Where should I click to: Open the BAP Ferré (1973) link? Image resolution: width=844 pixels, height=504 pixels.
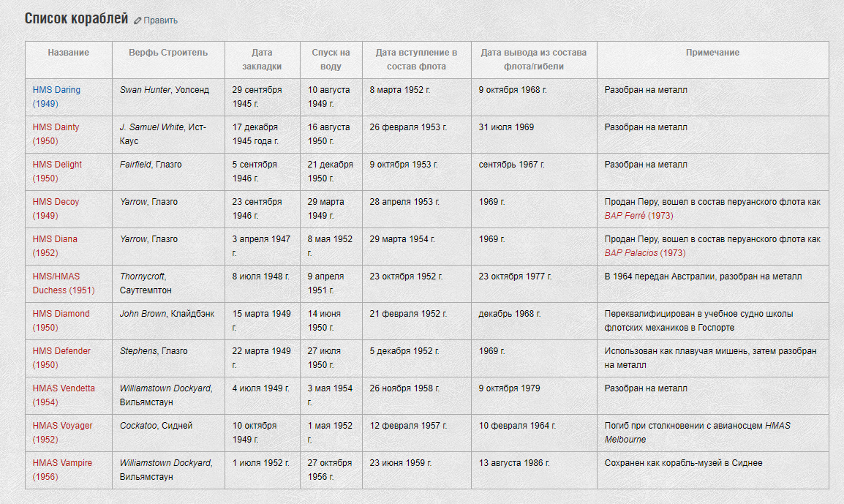point(638,215)
